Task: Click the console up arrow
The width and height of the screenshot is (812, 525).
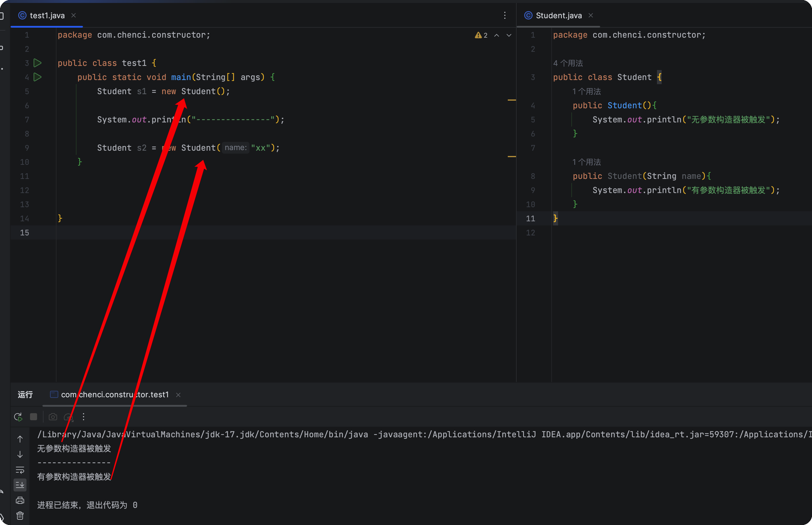Action: pyautogui.click(x=20, y=439)
